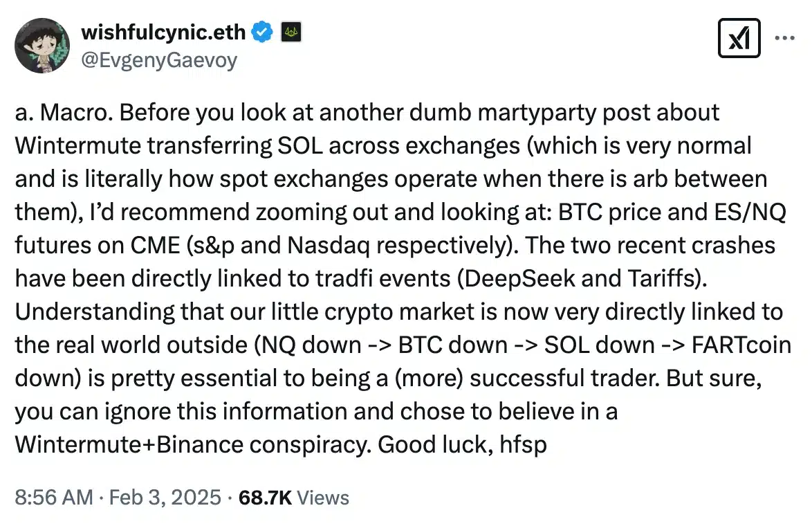812x526 pixels.
Task: Open the @EvgenyGaevoy handle link
Action: point(159,60)
